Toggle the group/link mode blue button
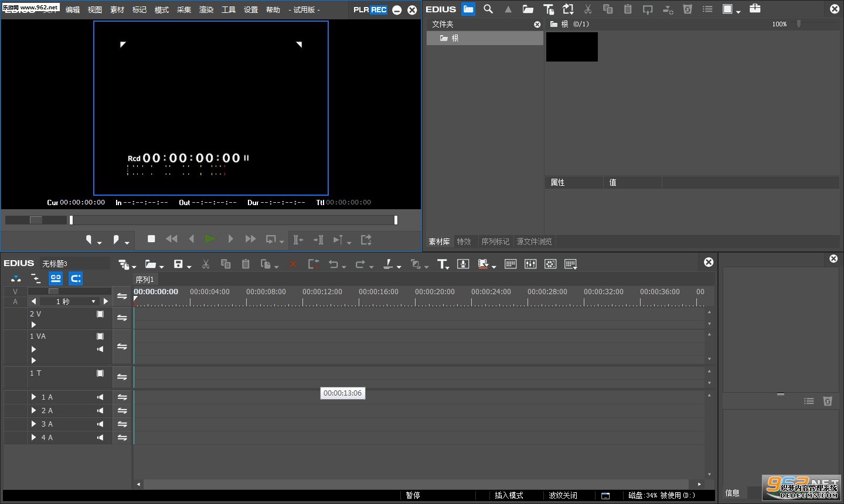The height and width of the screenshot is (504, 844). click(x=56, y=278)
